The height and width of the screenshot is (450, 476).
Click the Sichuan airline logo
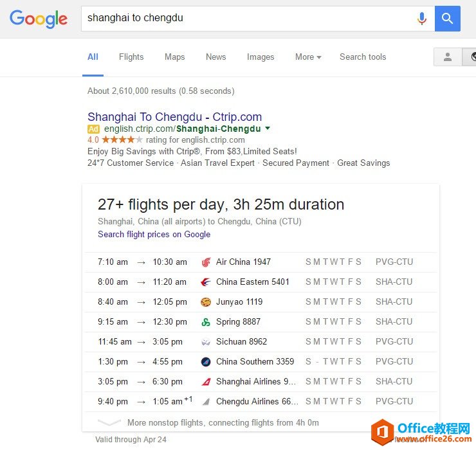(206, 342)
